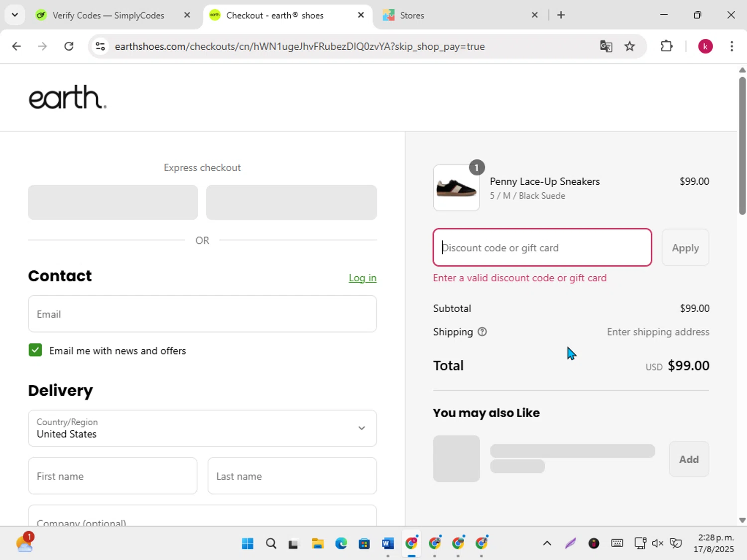This screenshot has width=747, height=560.
Task: Open Microsoft Store from the taskbar
Action: [x=365, y=543]
